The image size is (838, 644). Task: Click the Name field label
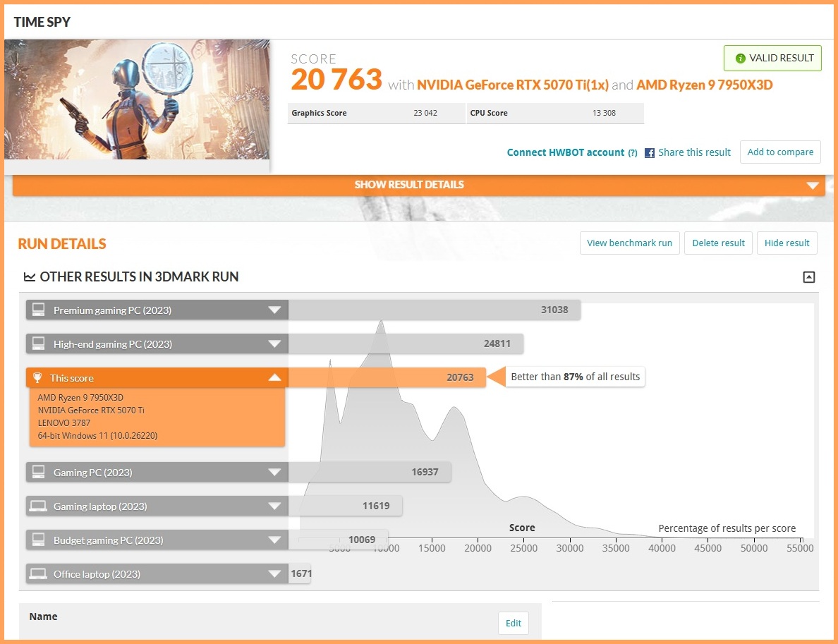click(43, 616)
